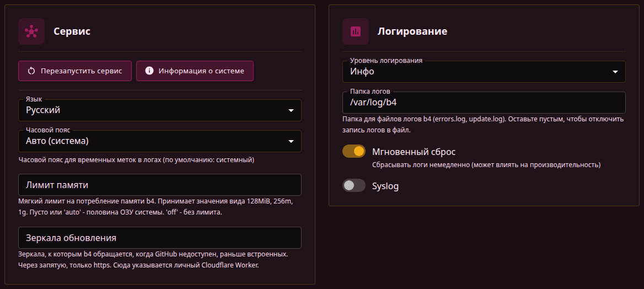Viewport: 644px width, 289px height.
Task: Click the info circle icon in Информация о системе
Action: [149, 71]
